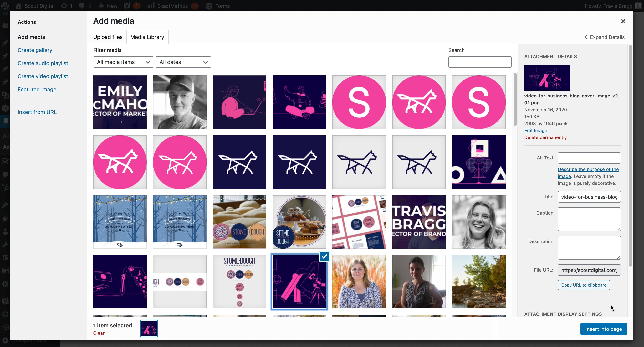Click the plus New icon
Viewport: 644px width, 347px height.
pos(101,6)
